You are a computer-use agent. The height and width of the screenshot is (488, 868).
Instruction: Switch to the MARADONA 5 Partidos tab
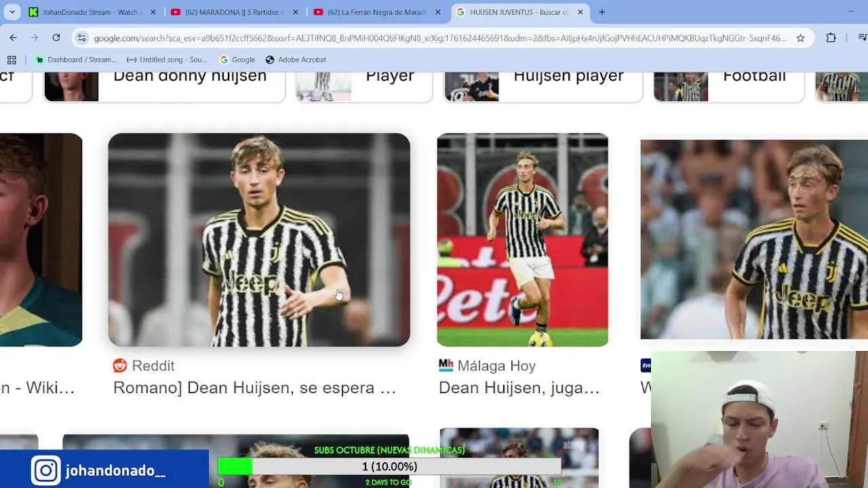point(235,12)
